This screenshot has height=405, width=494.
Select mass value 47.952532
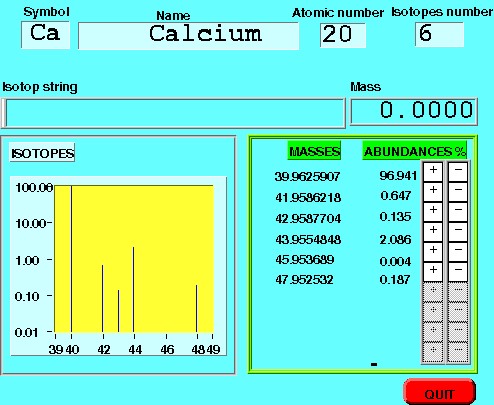coord(304,279)
